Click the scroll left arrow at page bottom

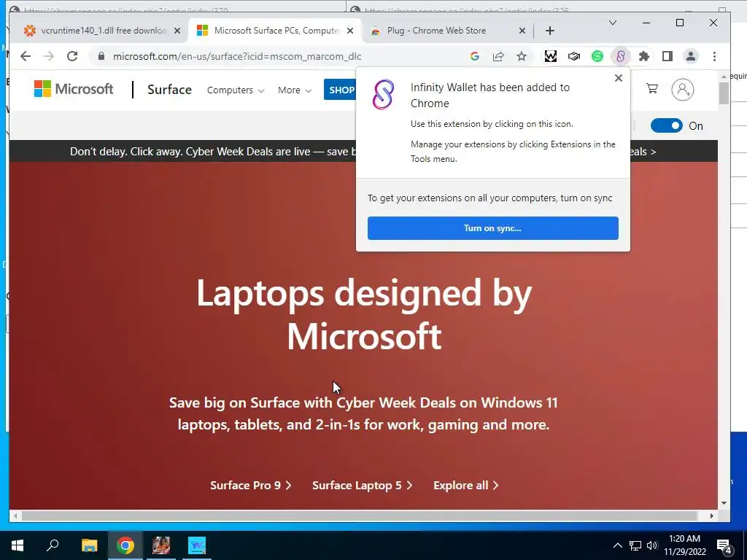15,516
